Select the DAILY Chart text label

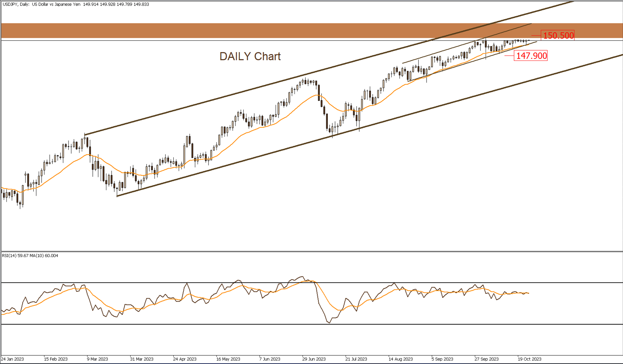click(250, 56)
